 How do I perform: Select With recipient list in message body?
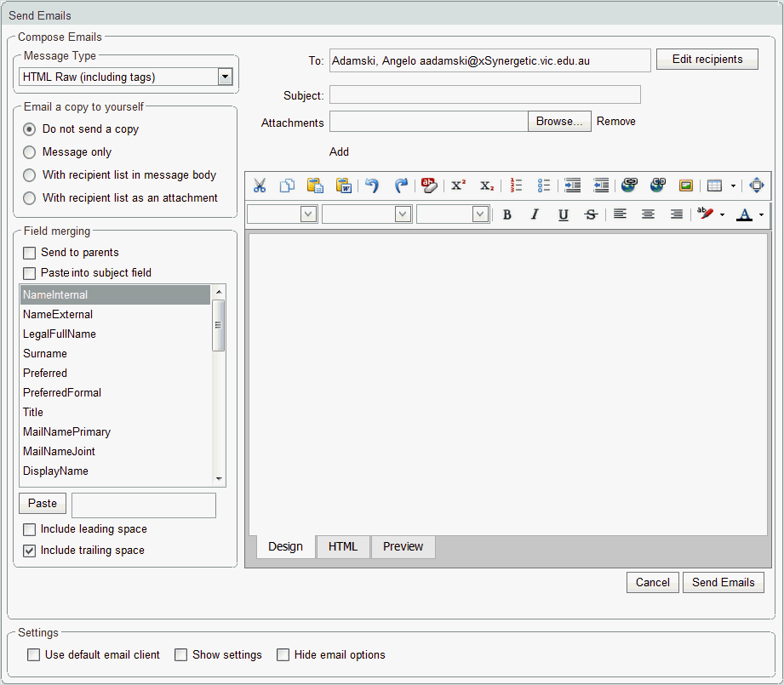tap(30, 175)
